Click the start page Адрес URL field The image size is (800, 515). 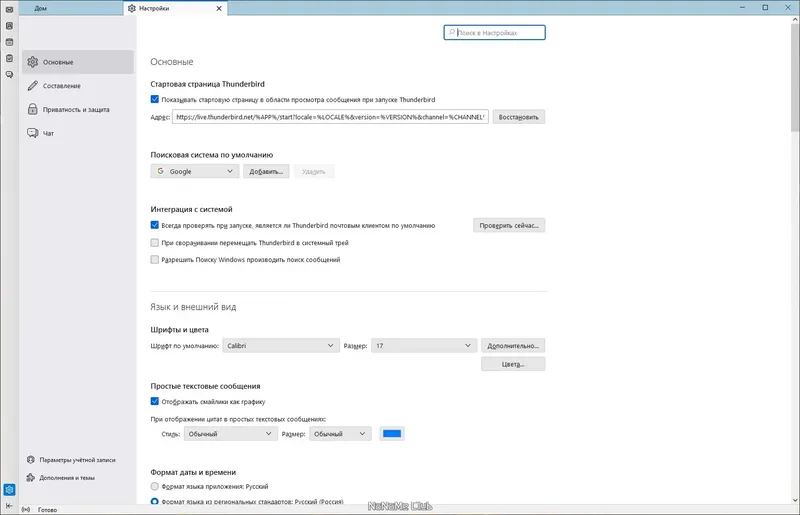tap(330, 117)
